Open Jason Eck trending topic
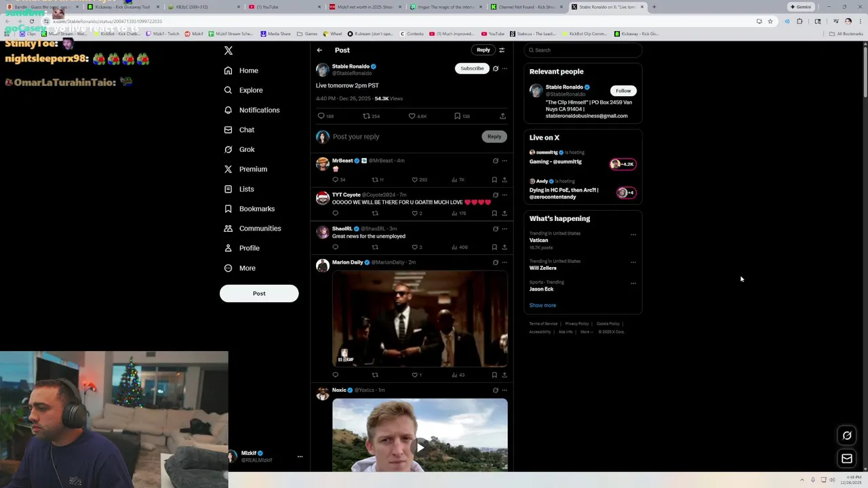Screen dimensions: 868x488 coord(542,289)
